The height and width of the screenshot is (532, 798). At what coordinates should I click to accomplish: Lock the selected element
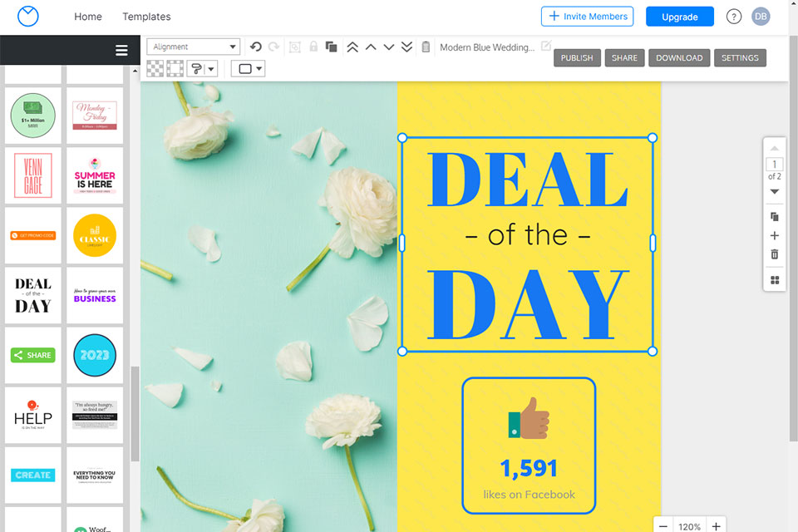pos(313,47)
